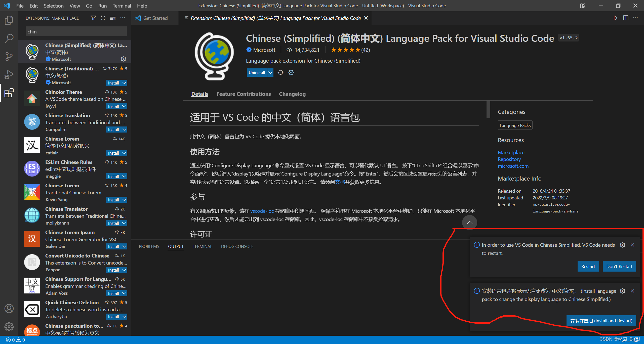Click the Restart button in notification
644x344 pixels.
pos(588,267)
